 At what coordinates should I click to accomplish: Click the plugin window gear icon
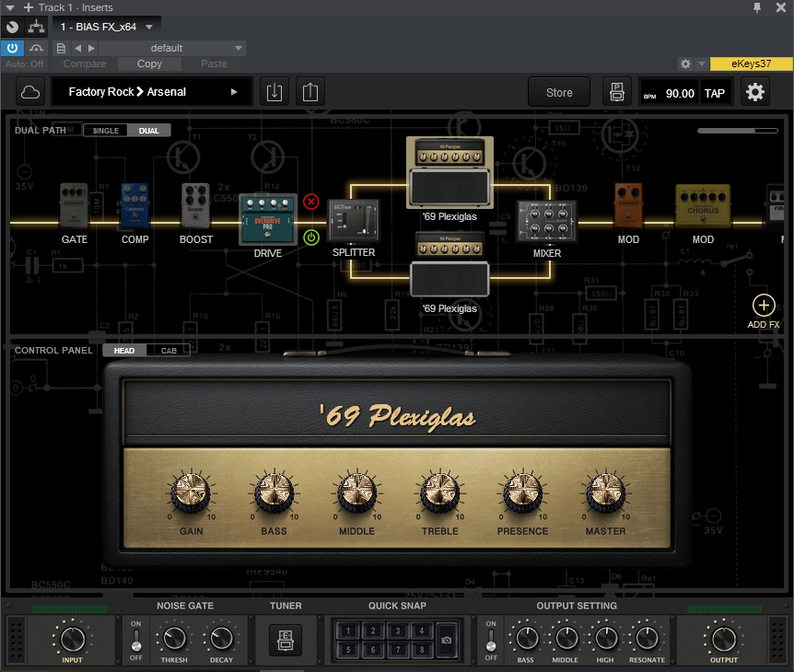[685, 64]
